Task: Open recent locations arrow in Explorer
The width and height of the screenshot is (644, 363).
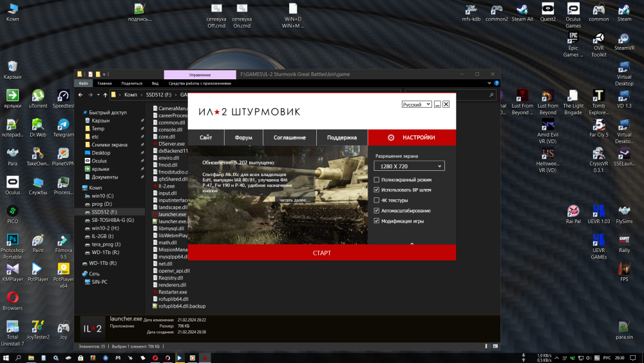Action: coord(98,95)
